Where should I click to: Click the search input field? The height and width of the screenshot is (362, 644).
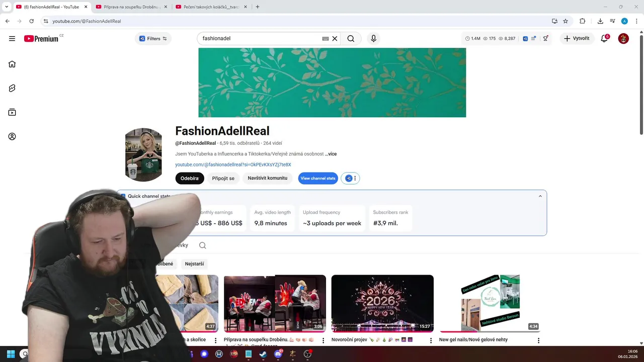pyautogui.click(x=262, y=39)
